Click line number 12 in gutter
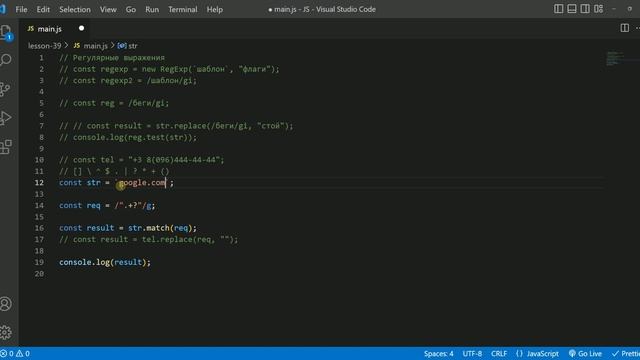640x360 pixels. [39, 182]
